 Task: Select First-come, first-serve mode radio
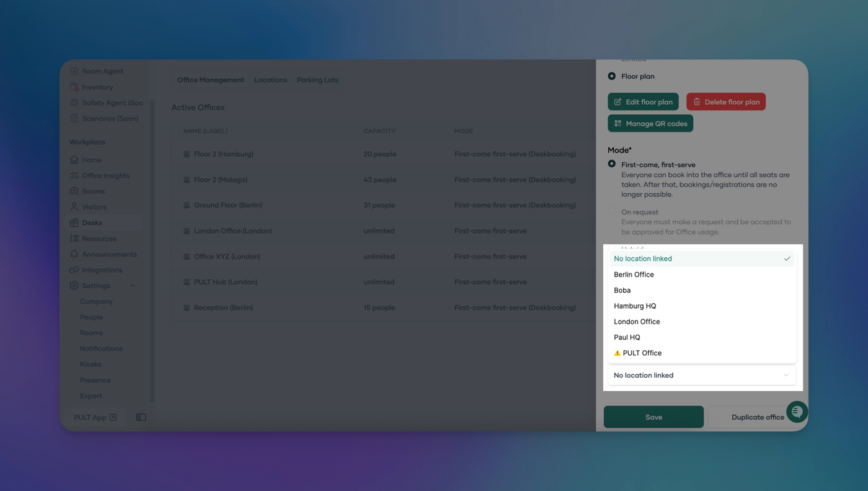[x=612, y=164]
